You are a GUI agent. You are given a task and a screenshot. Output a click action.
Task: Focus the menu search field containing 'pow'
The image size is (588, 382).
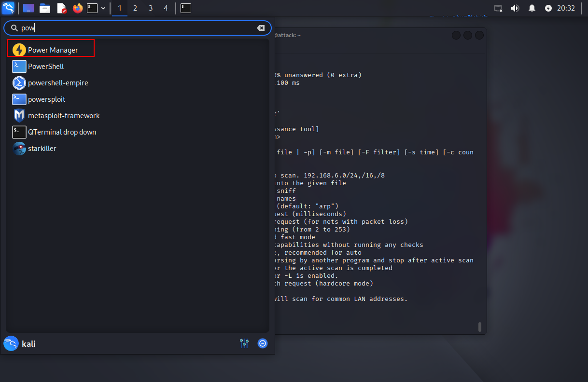tap(138, 28)
